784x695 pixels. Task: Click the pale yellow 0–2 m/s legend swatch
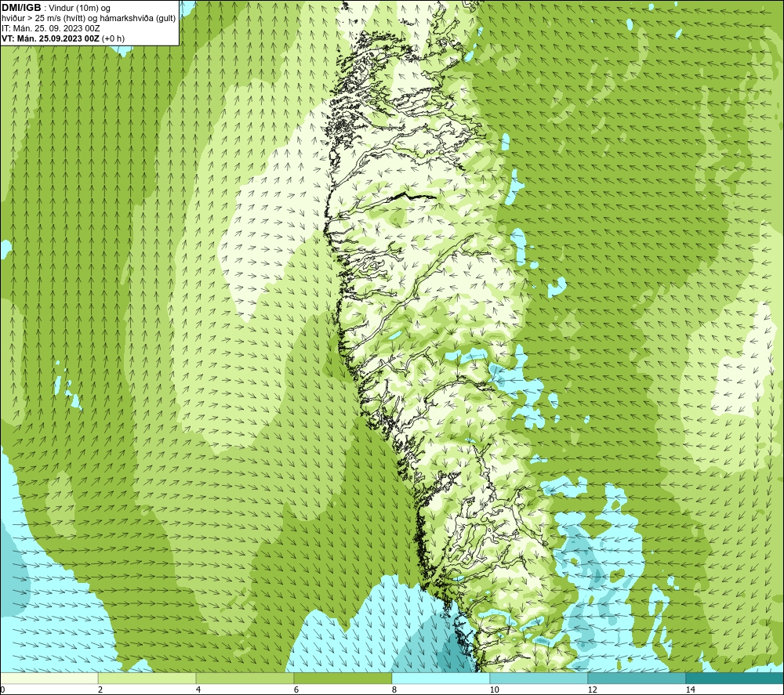(x=49, y=678)
